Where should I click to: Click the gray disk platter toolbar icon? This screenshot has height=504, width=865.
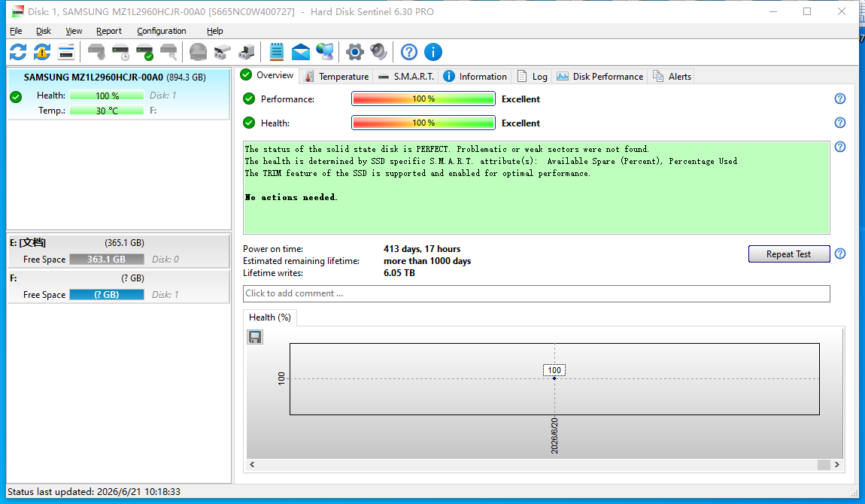click(x=198, y=53)
